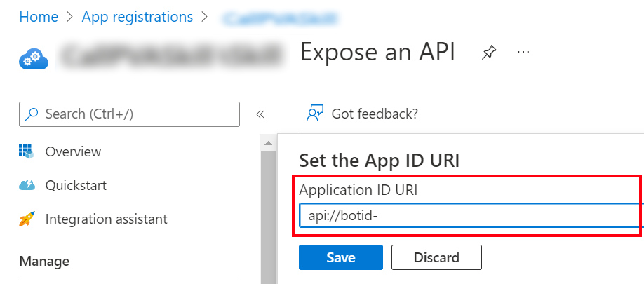Image resolution: width=644 pixels, height=284 pixels.
Task: Click the Quickstart cloud icon
Action: [x=27, y=186]
